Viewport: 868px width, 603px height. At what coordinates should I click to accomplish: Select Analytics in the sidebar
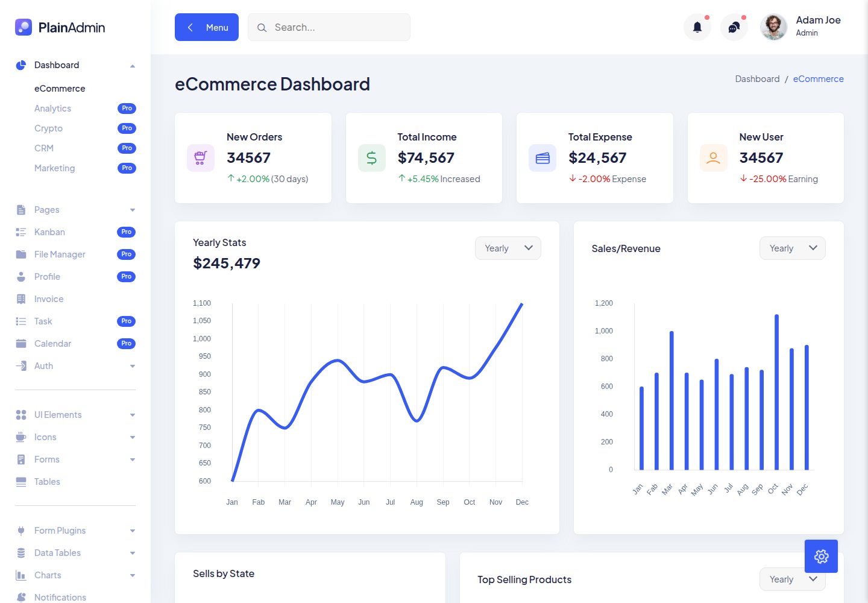click(52, 109)
